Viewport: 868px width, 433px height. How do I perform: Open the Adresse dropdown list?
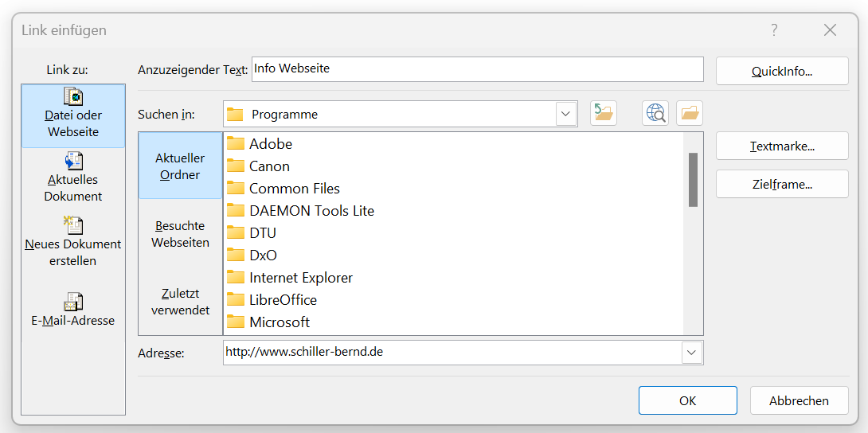[692, 352]
